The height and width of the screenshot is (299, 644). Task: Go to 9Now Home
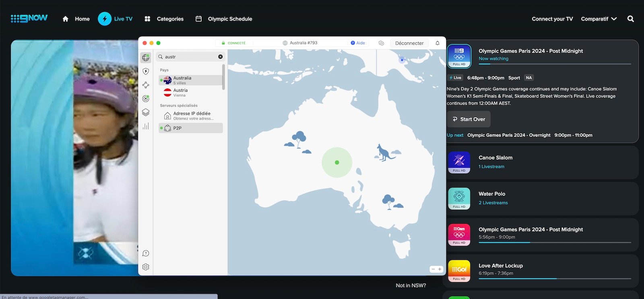point(82,19)
